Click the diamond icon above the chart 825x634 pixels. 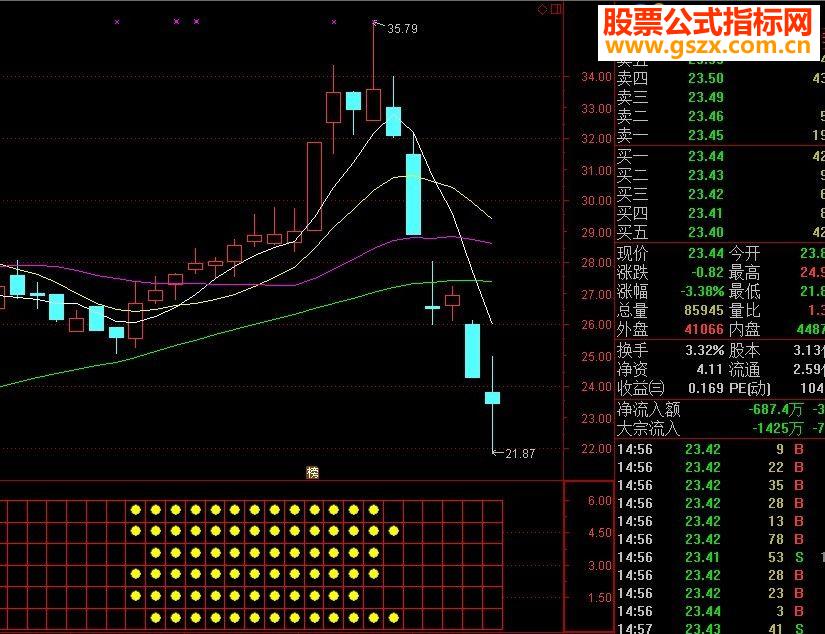point(542,9)
